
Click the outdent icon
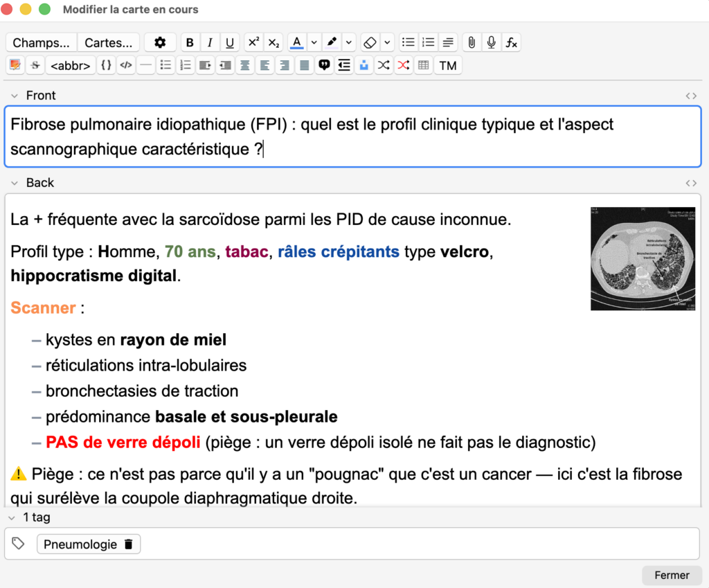pos(225,65)
